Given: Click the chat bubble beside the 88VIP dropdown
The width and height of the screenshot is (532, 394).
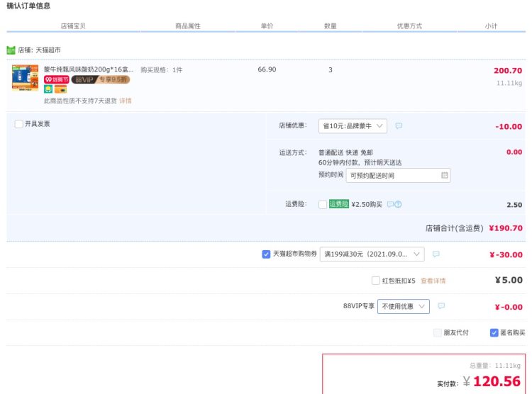Looking at the screenshot, I should point(441,307).
